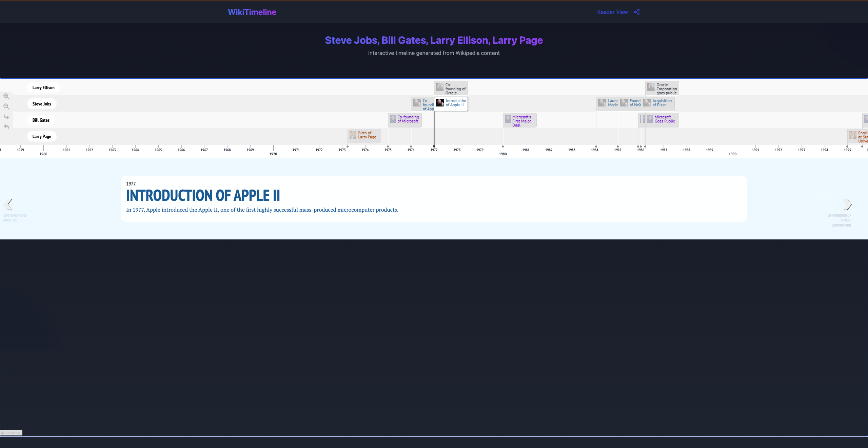868x448 pixels.
Task: Open the Birth of Larry Page marker
Action: (x=364, y=136)
